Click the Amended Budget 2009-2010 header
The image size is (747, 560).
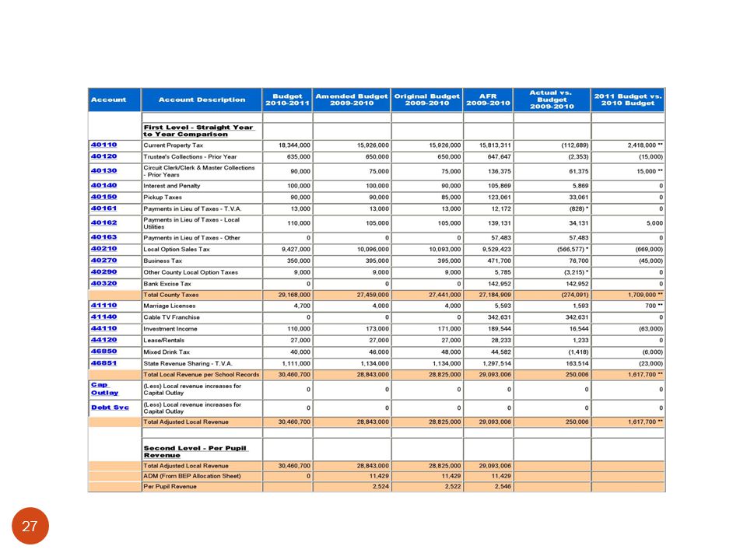[352, 100]
